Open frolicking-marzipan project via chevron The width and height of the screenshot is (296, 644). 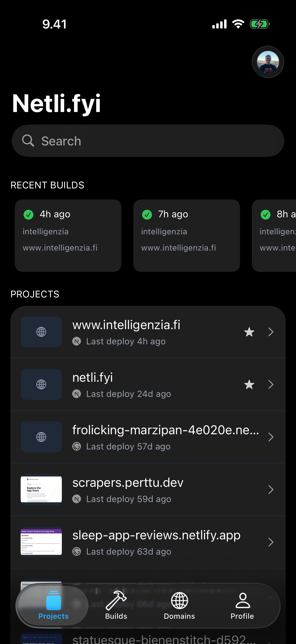coord(271,437)
